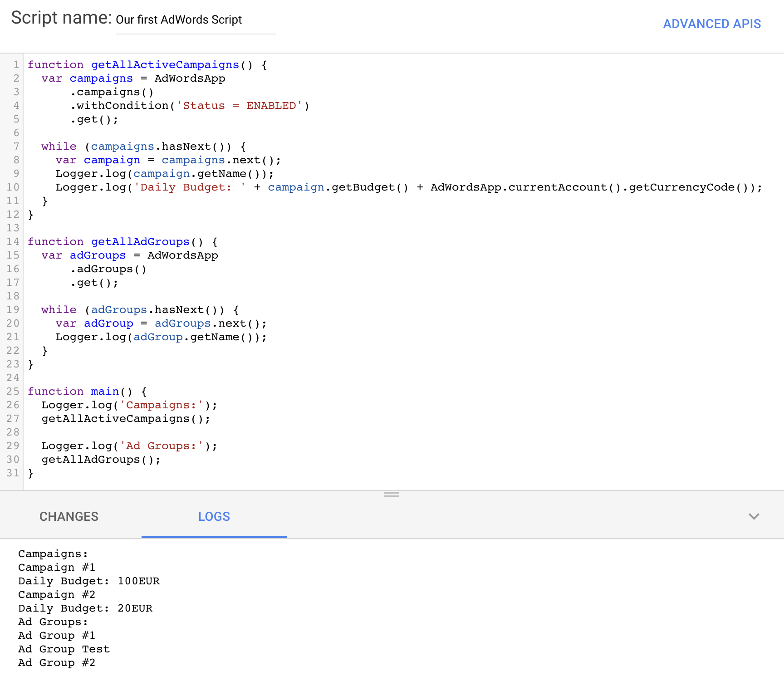Open the ADVANCED APIS link
The image size is (784, 676).
711,24
